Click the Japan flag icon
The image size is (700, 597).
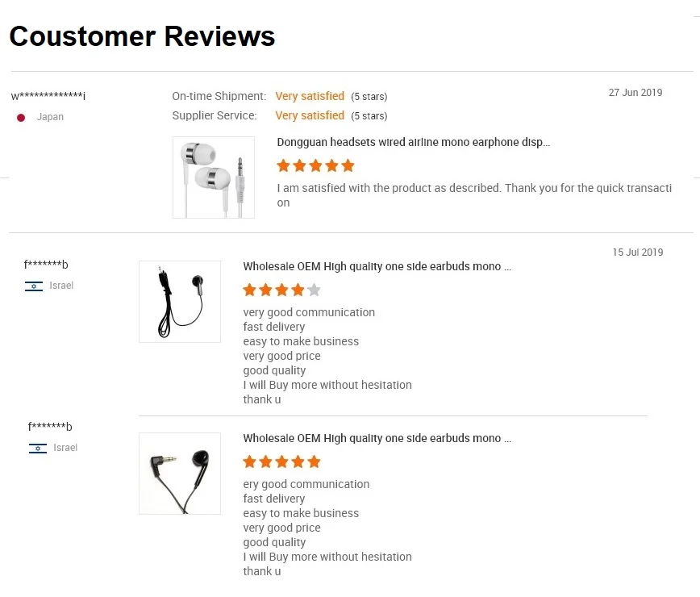tap(21, 116)
